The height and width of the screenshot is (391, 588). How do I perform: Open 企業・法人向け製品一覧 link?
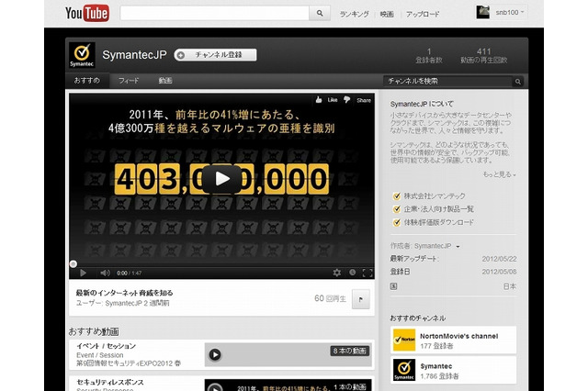point(439,209)
